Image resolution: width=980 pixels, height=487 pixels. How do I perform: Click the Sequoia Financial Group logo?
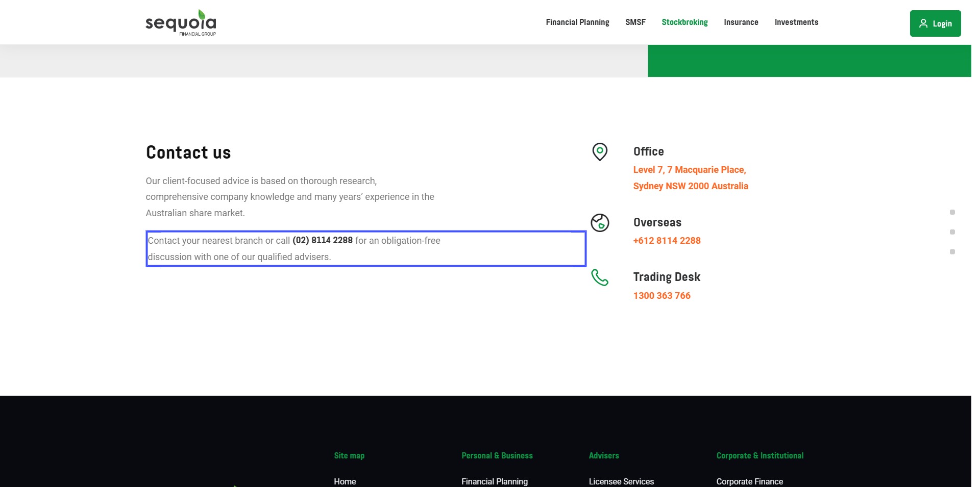[x=181, y=23]
